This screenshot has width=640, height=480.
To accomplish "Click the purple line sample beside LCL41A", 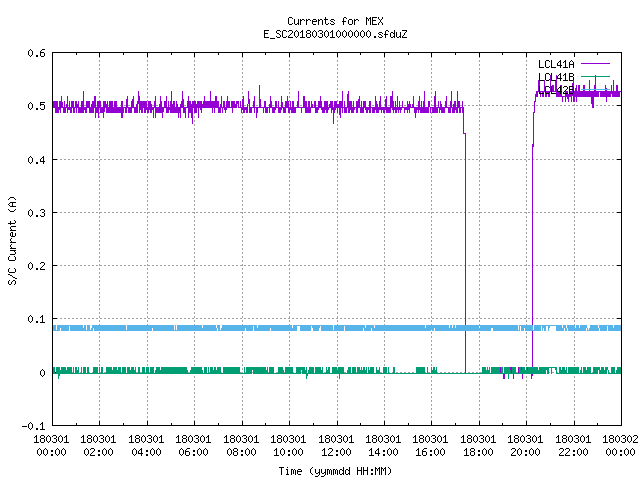I will pos(595,64).
